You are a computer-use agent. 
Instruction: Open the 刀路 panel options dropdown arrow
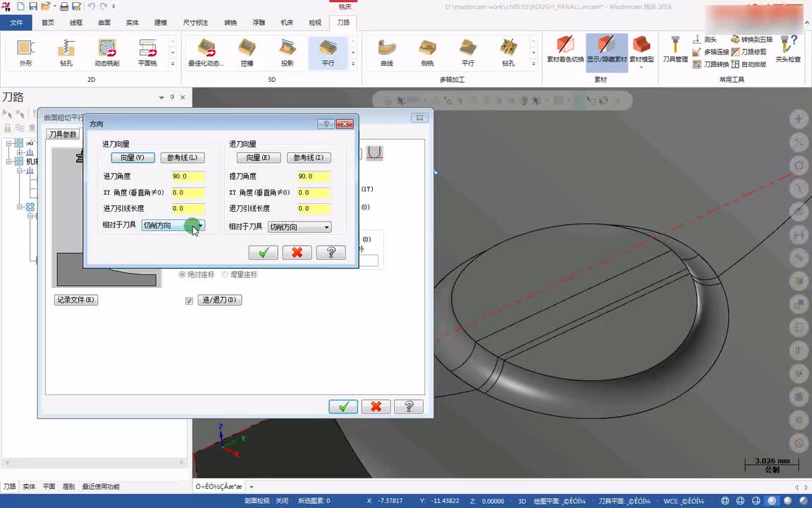tap(161, 97)
